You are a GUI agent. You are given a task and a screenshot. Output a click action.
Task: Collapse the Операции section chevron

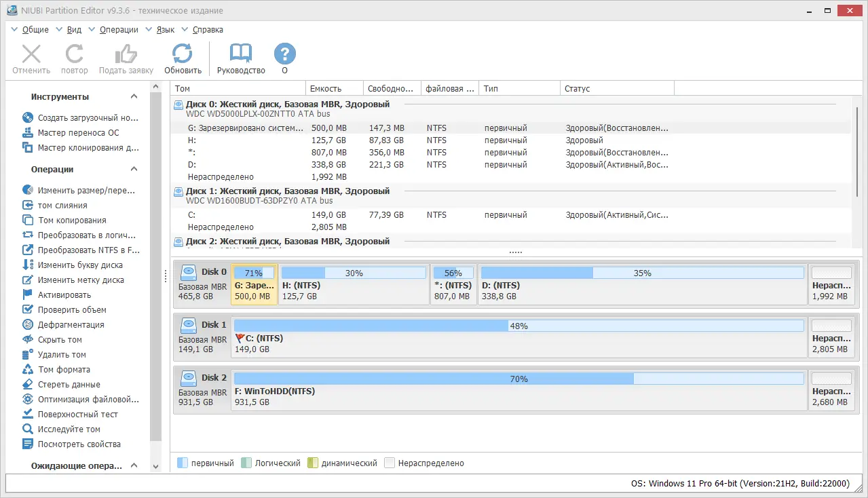(134, 170)
